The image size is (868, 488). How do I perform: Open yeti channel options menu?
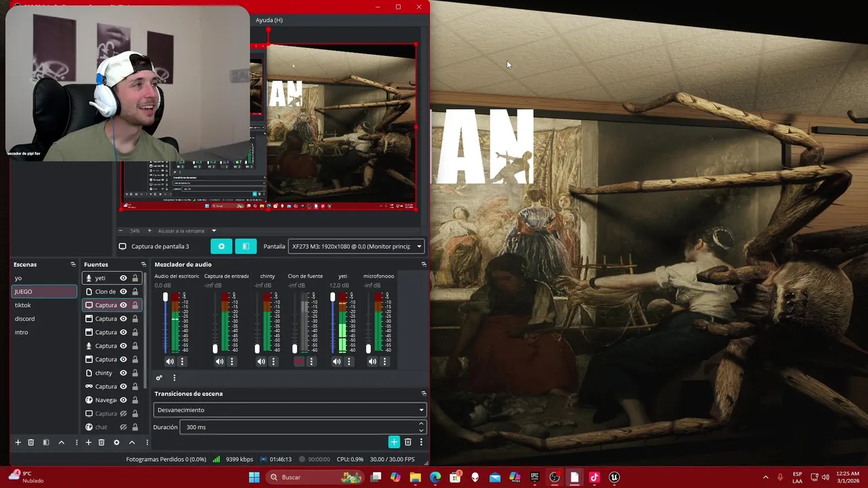point(349,361)
